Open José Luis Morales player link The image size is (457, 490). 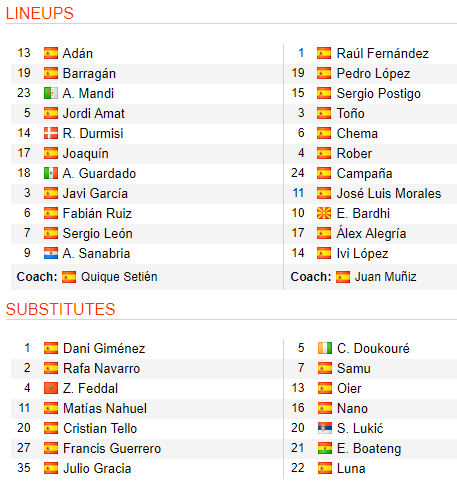click(389, 193)
